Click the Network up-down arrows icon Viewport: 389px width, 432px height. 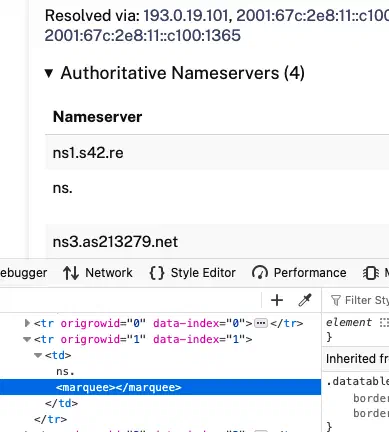71,273
